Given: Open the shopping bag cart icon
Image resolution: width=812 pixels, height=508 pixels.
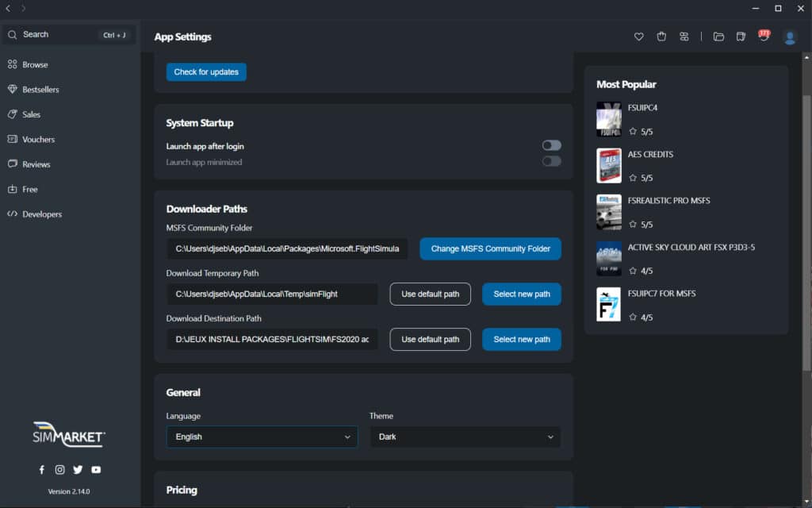Looking at the screenshot, I should pos(661,37).
